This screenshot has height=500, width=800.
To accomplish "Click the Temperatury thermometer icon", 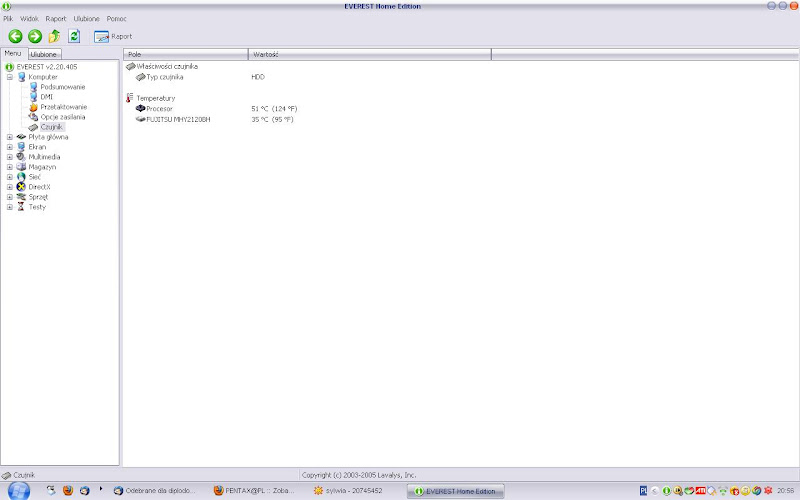I will click(130, 97).
